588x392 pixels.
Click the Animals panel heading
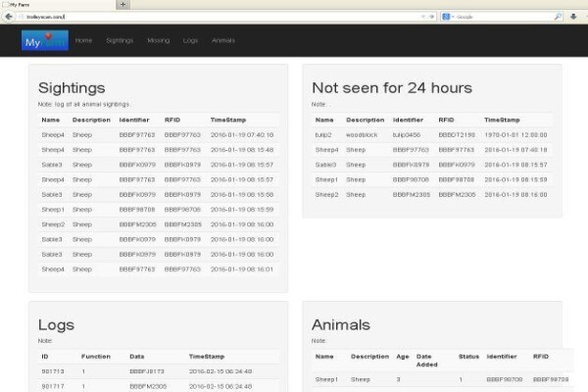tap(341, 324)
